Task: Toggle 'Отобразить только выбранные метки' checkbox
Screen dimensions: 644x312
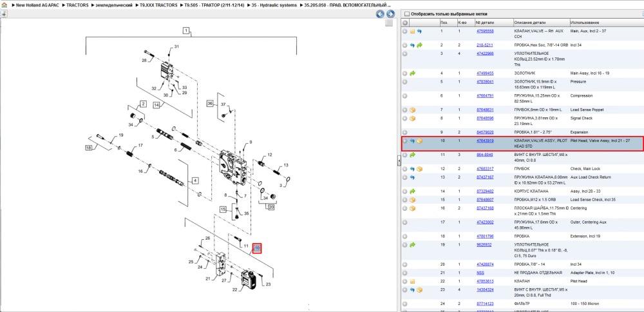Action: (x=407, y=14)
